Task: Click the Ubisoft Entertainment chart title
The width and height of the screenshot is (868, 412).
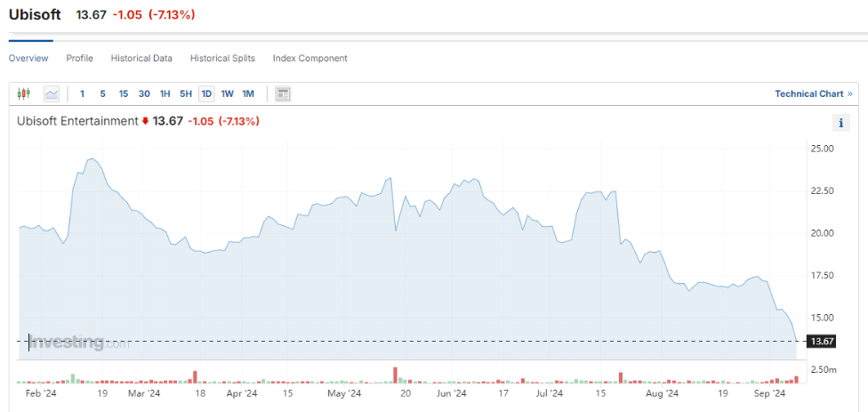Action: click(77, 121)
